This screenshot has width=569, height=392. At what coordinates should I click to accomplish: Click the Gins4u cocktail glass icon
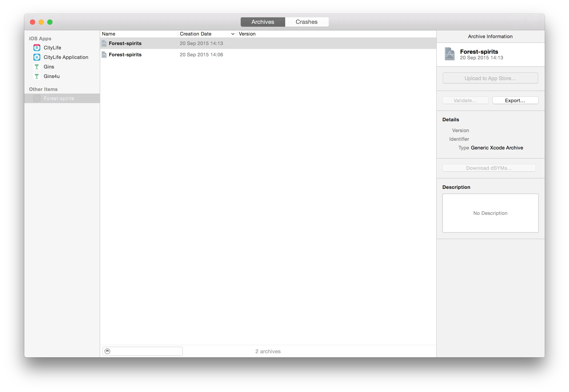(37, 76)
